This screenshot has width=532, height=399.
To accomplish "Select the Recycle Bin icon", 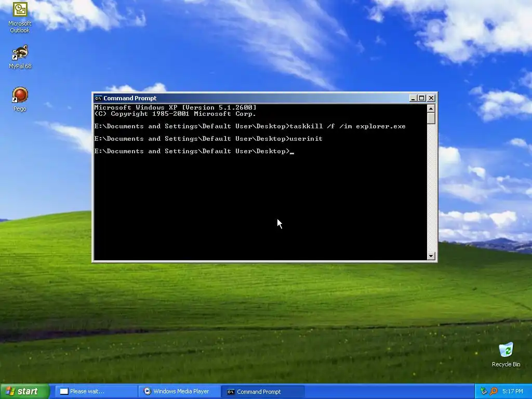I will click(506, 355).
